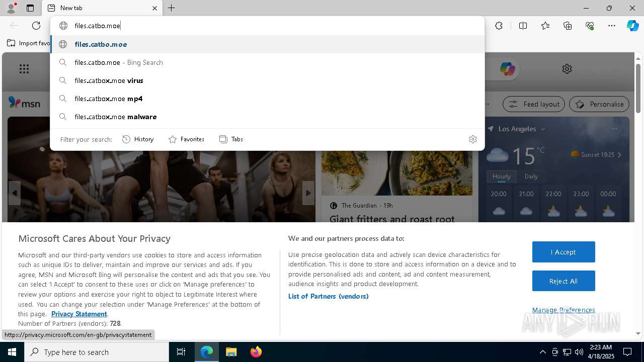
Task: Select 'files.catbo.moe - Bing Search' suggestion
Action: point(267,62)
